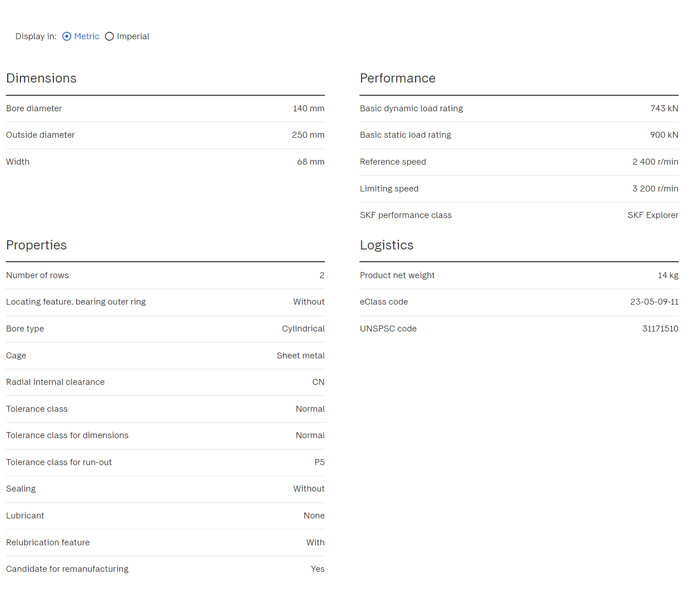The image size is (700, 590).
Task: Click the Basic dynamic load rating label
Action: pos(411,109)
